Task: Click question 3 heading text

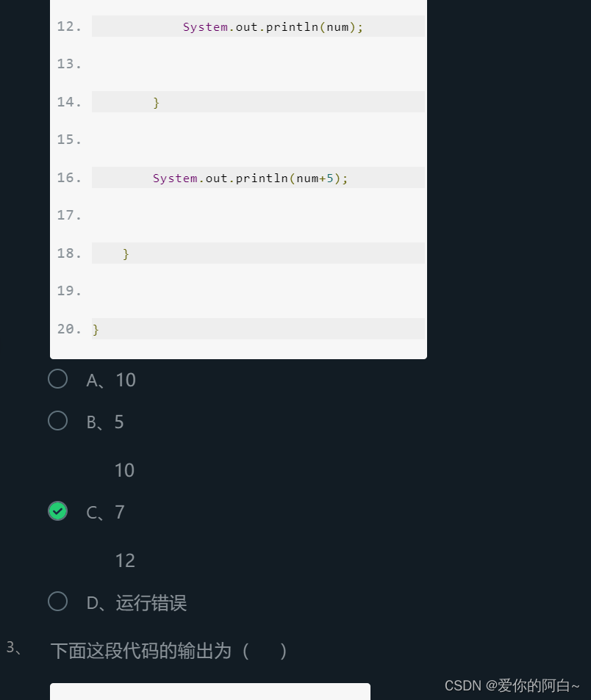Action: coord(168,651)
